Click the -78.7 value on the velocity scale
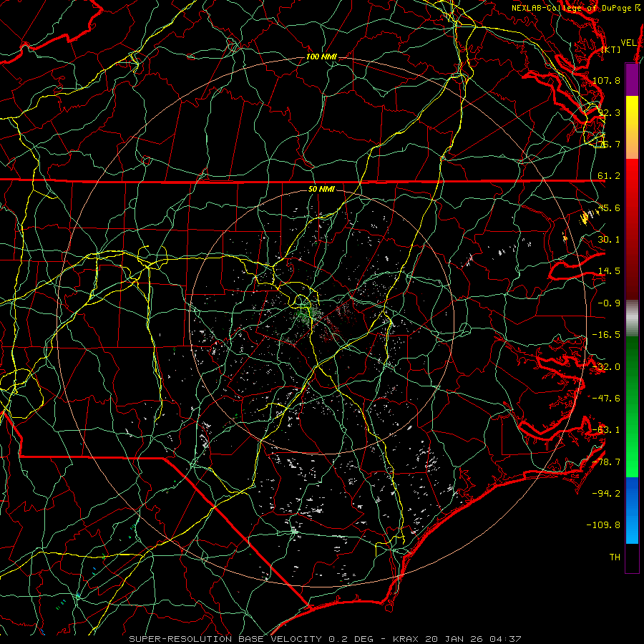Viewport: 644px width, 644px height. coord(606,462)
